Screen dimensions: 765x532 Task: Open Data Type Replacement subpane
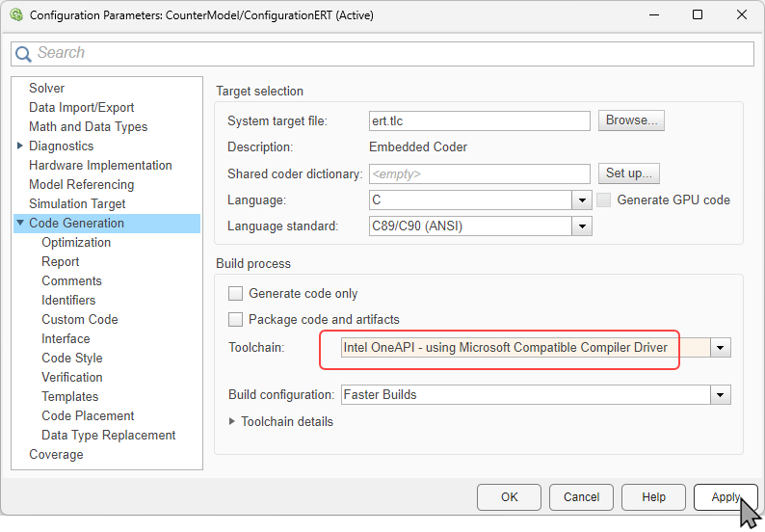[x=108, y=435]
